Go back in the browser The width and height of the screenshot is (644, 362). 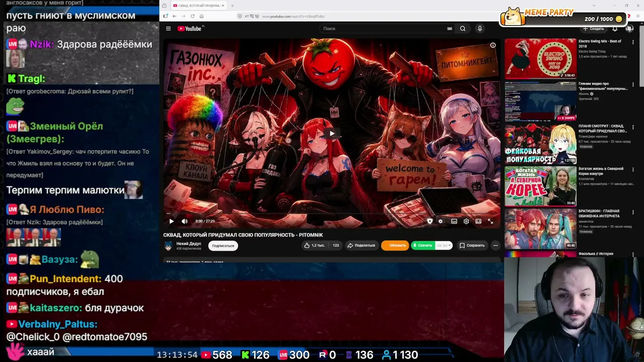[x=174, y=16]
